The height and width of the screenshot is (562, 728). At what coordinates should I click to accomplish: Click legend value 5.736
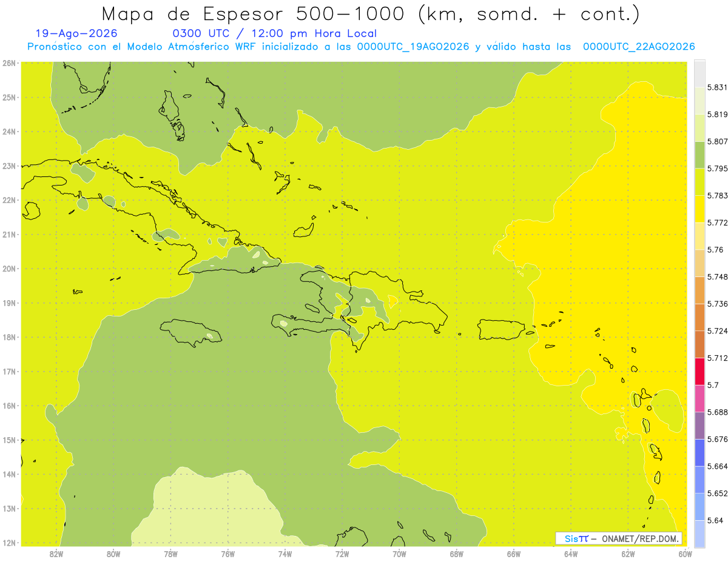coord(717,304)
